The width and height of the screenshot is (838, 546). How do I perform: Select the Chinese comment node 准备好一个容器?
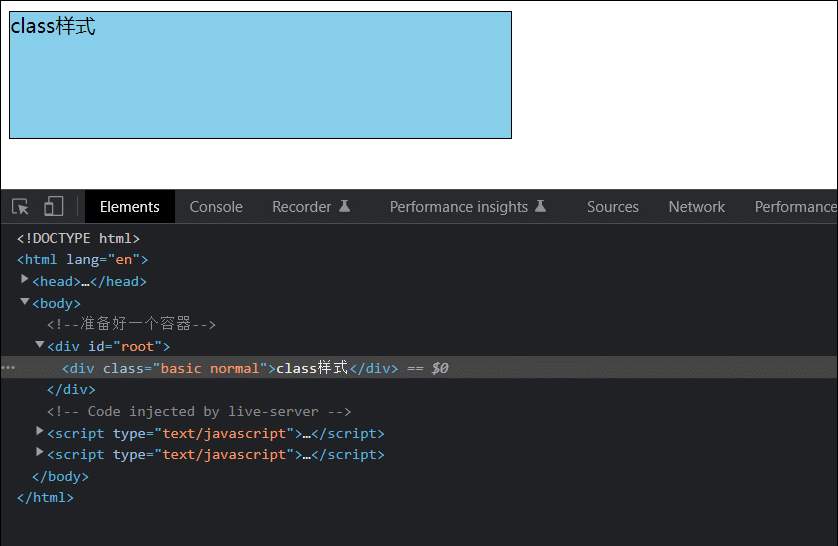tap(131, 324)
